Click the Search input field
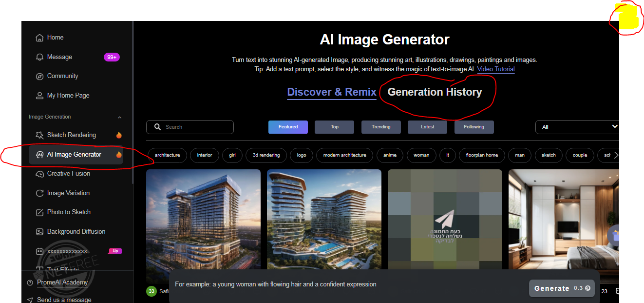Image resolution: width=644 pixels, height=303 pixels. click(x=190, y=127)
